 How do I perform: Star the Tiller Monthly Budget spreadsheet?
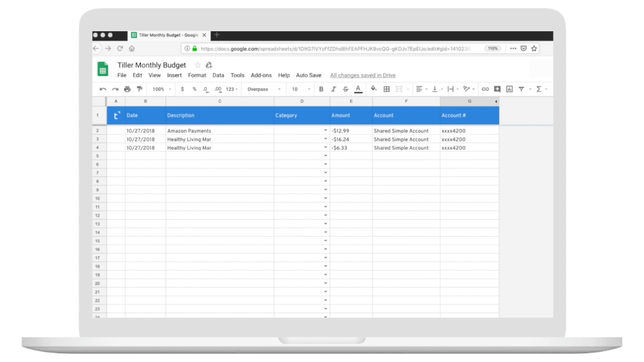point(197,65)
